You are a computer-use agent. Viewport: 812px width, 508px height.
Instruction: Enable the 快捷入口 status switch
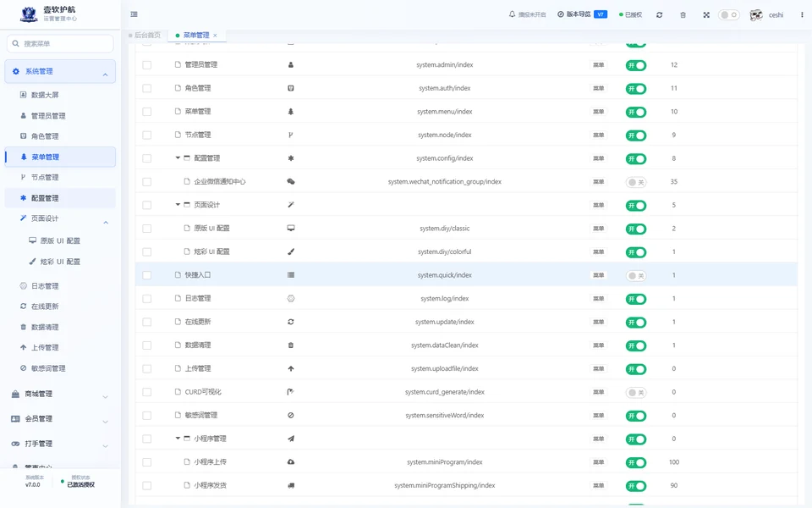click(636, 276)
